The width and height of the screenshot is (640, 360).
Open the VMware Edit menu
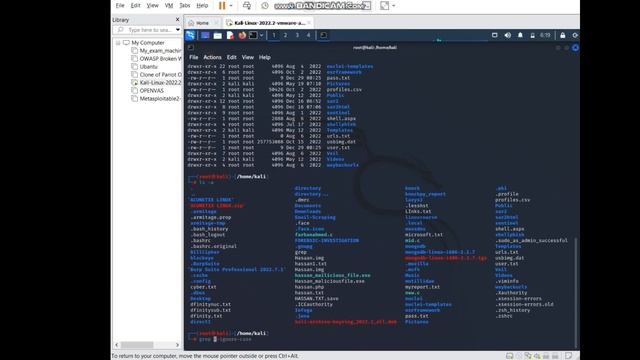[x=136, y=6]
